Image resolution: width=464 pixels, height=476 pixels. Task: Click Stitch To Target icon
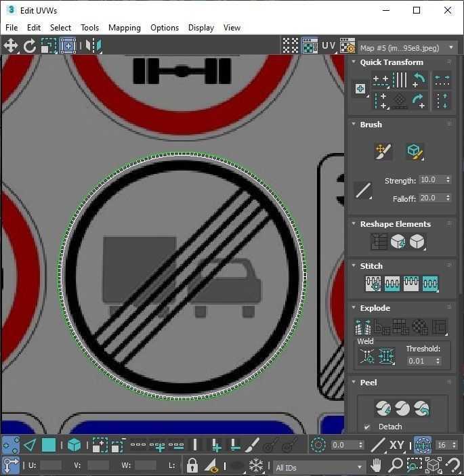coord(373,284)
